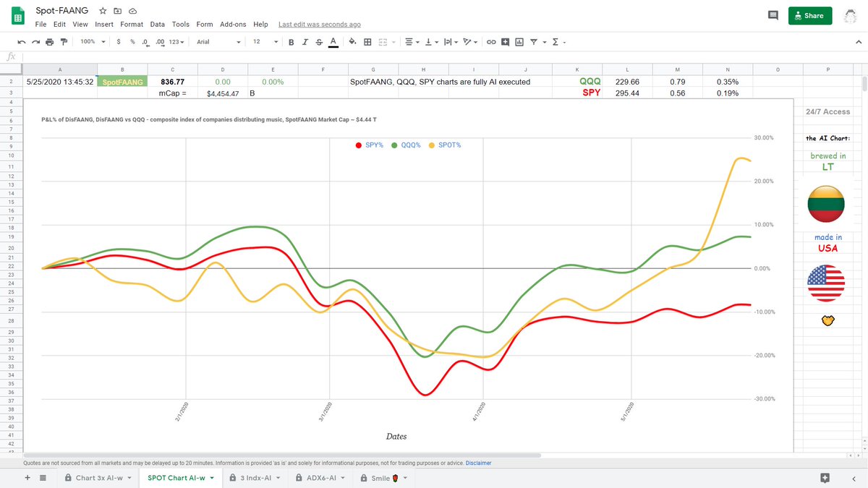Add a new sheet with plus button
The image size is (868, 488).
point(27,478)
